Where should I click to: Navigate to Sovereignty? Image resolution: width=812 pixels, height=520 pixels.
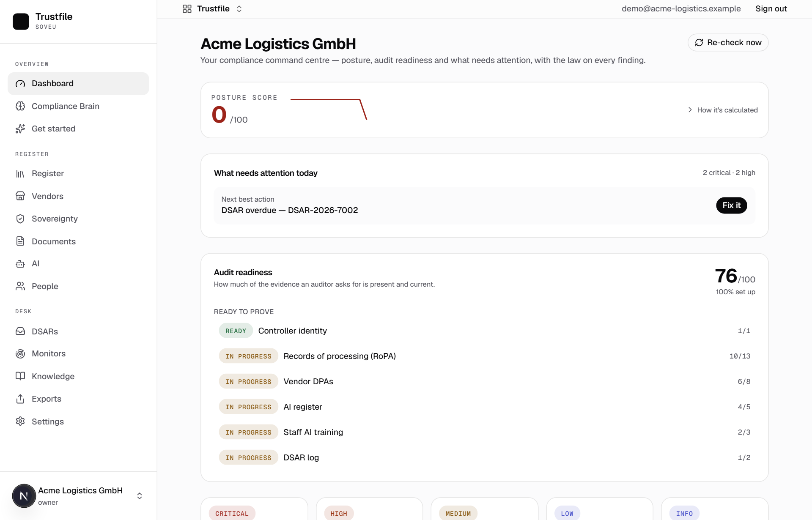pos(78,219)
